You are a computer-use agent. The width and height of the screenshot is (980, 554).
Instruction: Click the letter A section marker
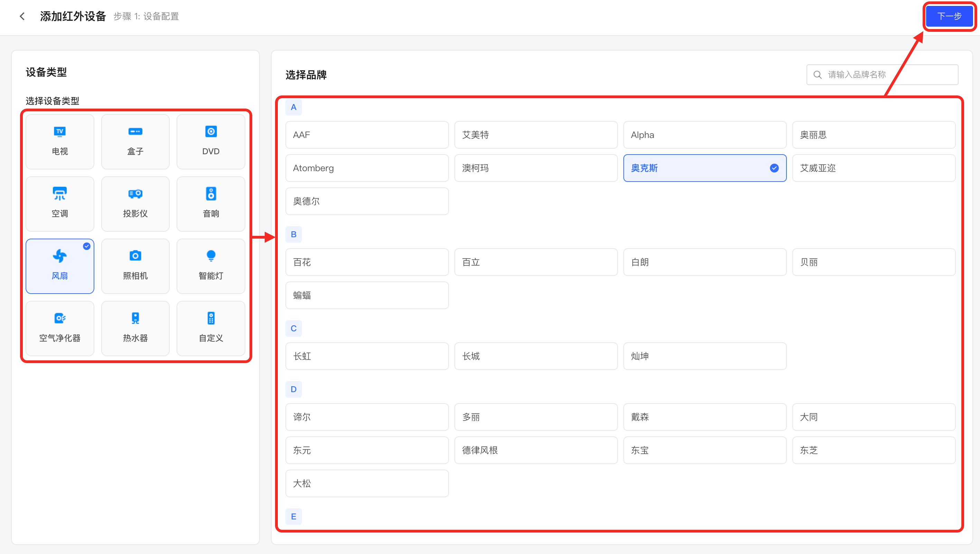tap(293, 107)
